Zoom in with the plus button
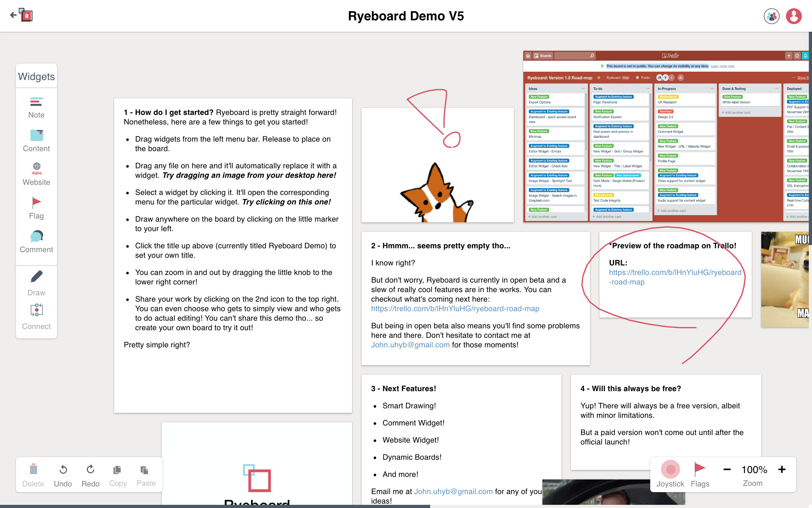812x508 pixels. tap(782, 469)
